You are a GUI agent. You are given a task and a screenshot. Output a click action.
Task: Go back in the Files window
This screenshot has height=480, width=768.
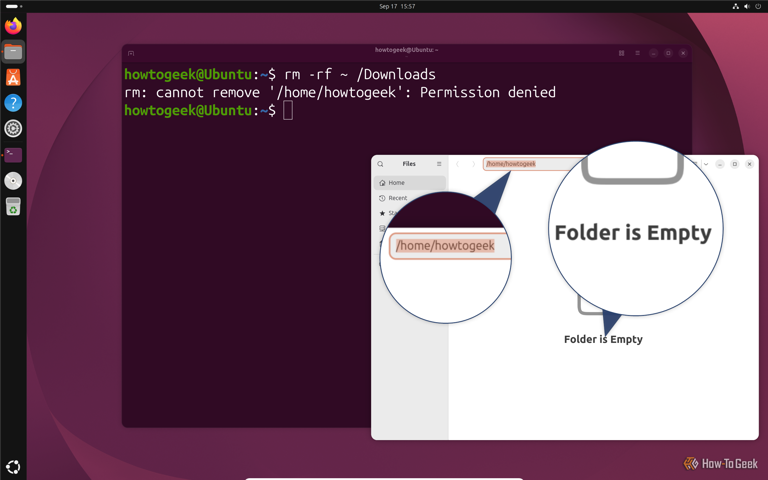(x=457, y=164)
